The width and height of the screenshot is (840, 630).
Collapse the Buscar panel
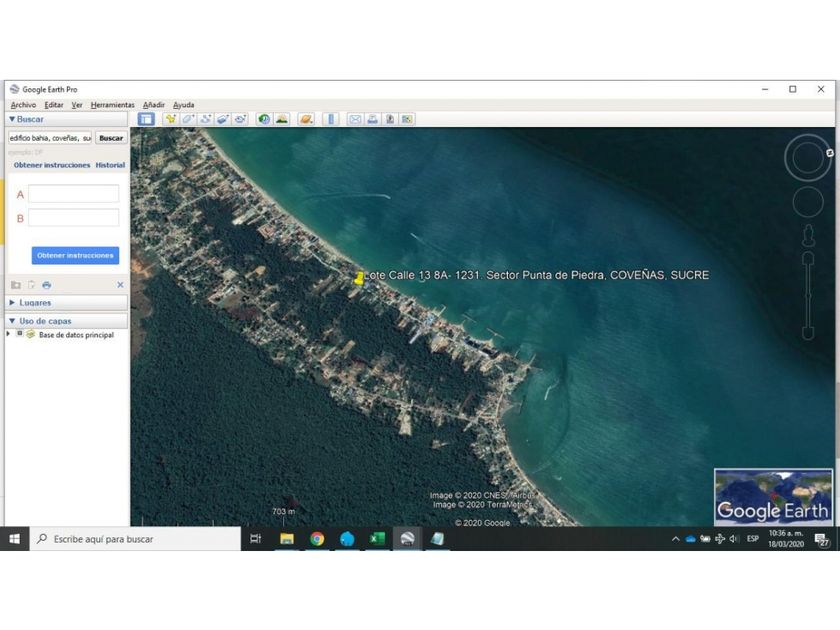12,119
